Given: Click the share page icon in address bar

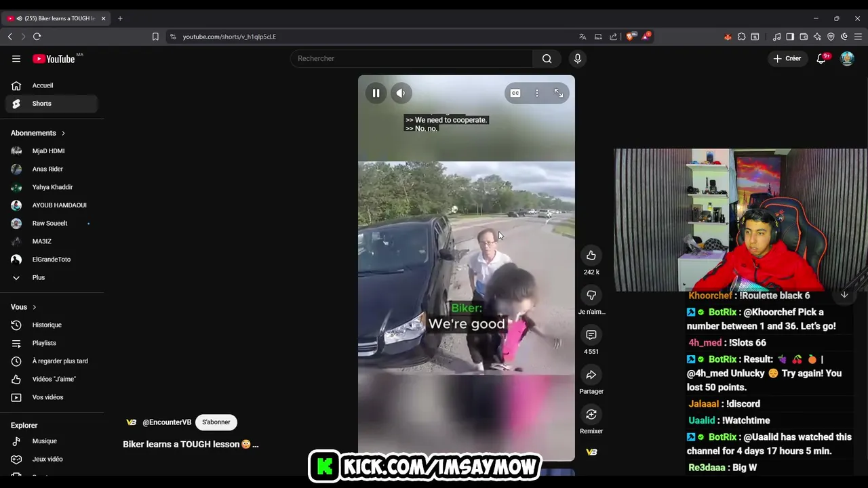Looking at the screenshot, I should (x=614, y=37).
